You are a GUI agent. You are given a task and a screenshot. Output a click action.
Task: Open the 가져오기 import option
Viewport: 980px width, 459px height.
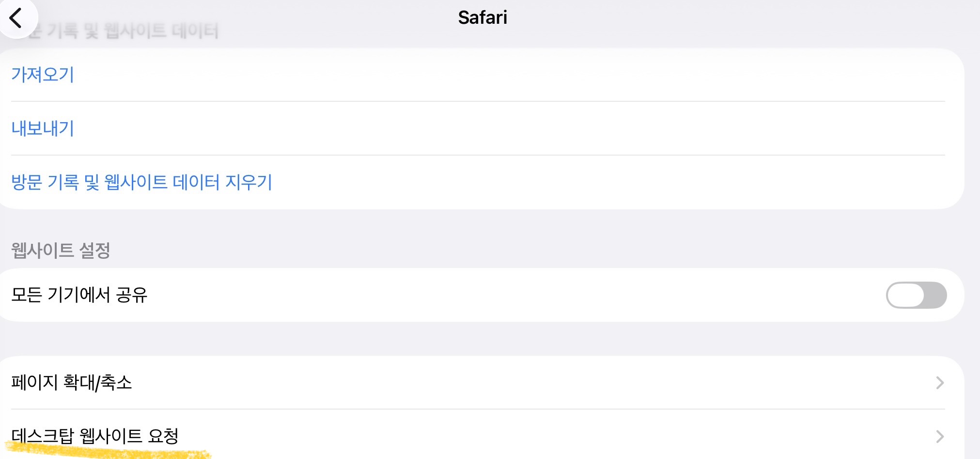43,75
